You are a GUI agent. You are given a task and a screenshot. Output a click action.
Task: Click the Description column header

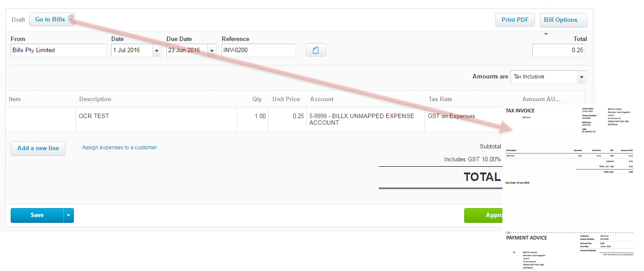(x=95, y=99)
